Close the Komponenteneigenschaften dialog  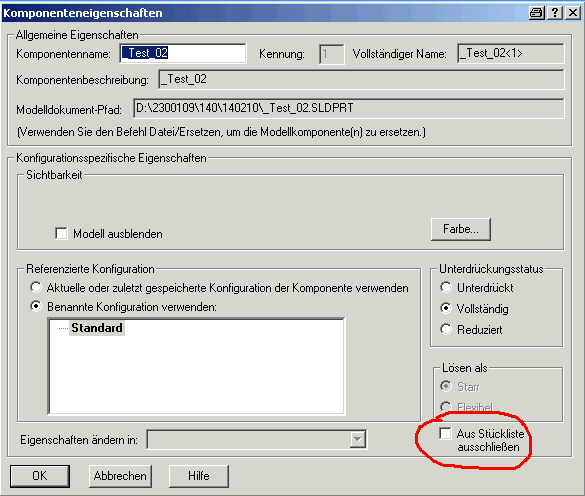pyautogui.click(x=573, y=13)
